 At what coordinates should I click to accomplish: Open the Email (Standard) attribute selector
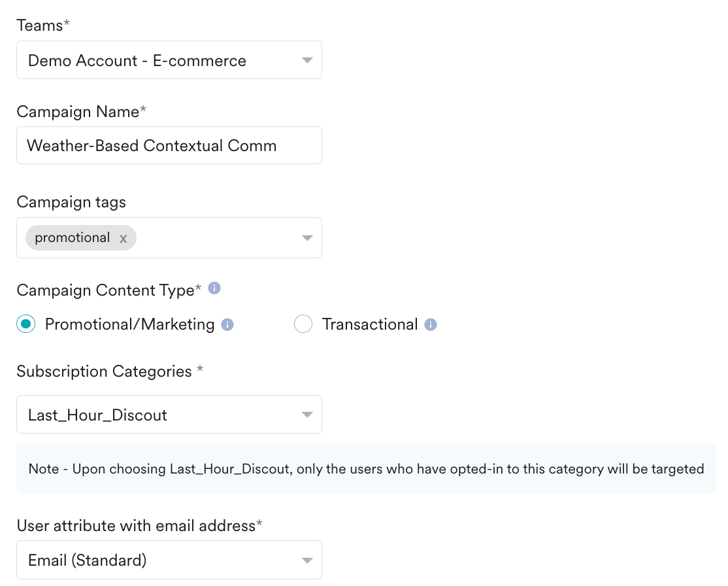pos(169,560)
